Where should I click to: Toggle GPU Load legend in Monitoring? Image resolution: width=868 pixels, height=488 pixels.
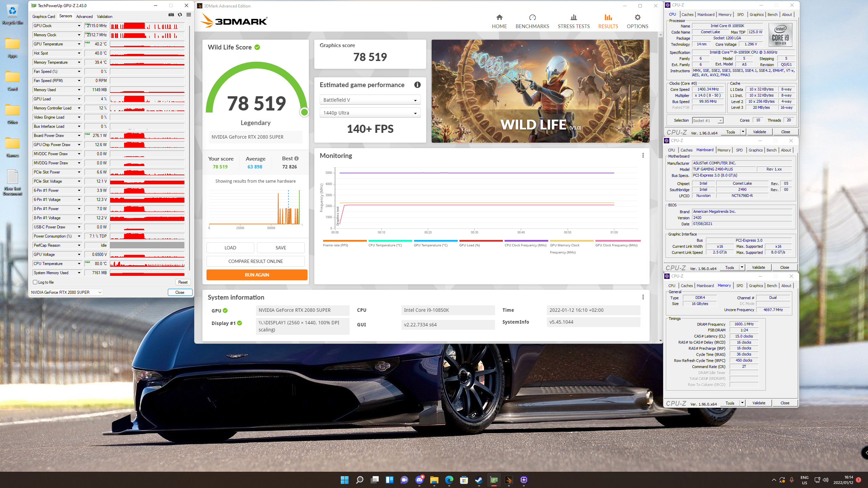tap(481, 243)
